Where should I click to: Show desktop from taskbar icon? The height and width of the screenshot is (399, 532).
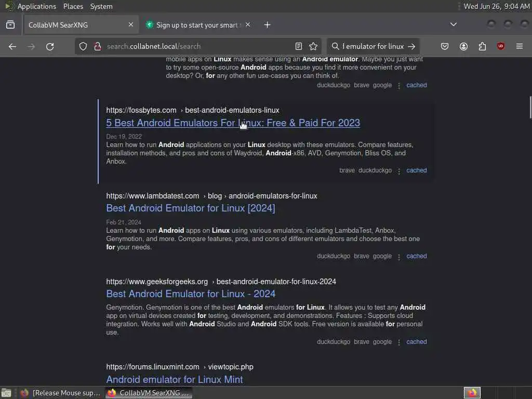point(6,393)
